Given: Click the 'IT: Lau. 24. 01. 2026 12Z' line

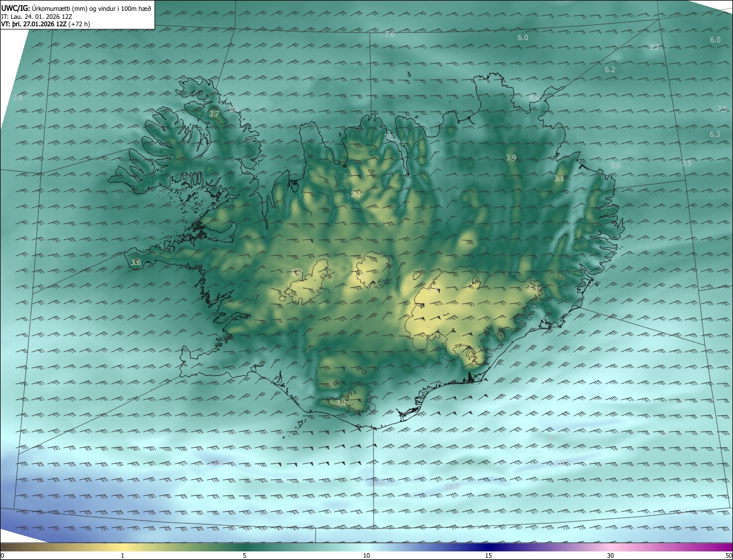Looking at the screenshot, I should pos(37,16).
